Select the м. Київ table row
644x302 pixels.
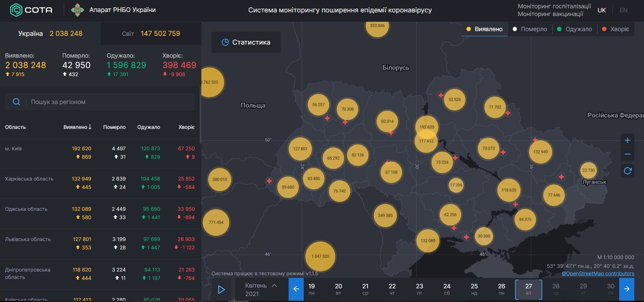coord(100,153)
